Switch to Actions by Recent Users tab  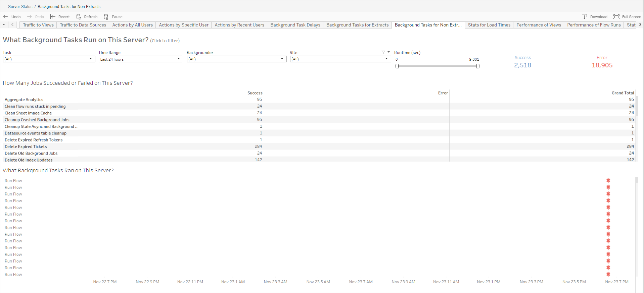pyautogui.click(x=239, y=25)
